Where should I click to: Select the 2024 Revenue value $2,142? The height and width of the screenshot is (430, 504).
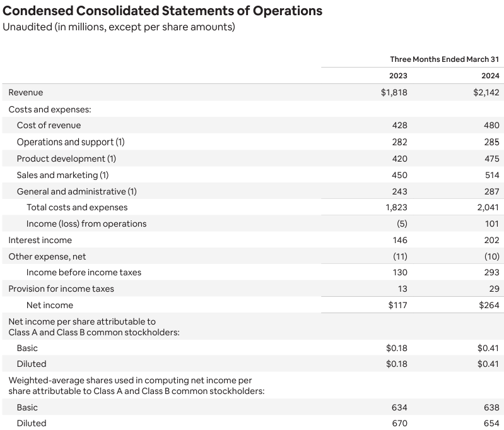(x=486, y=93)
